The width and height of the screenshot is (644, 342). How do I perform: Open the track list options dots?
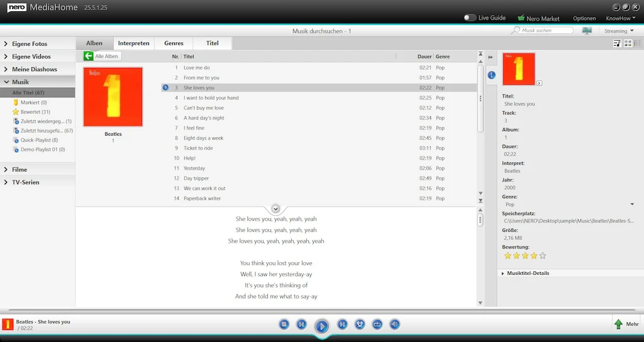tap(480, 99)
